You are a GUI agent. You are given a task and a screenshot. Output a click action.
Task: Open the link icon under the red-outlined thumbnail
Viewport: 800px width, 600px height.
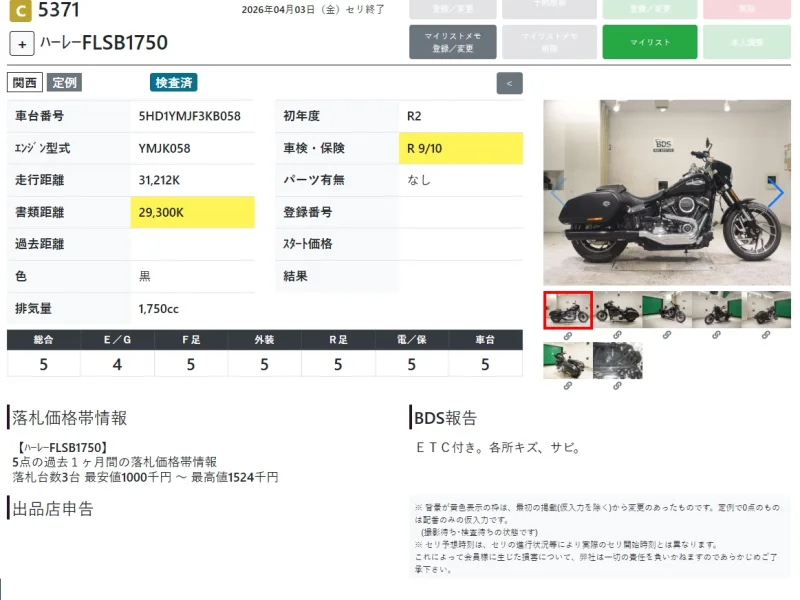point(568,336)
